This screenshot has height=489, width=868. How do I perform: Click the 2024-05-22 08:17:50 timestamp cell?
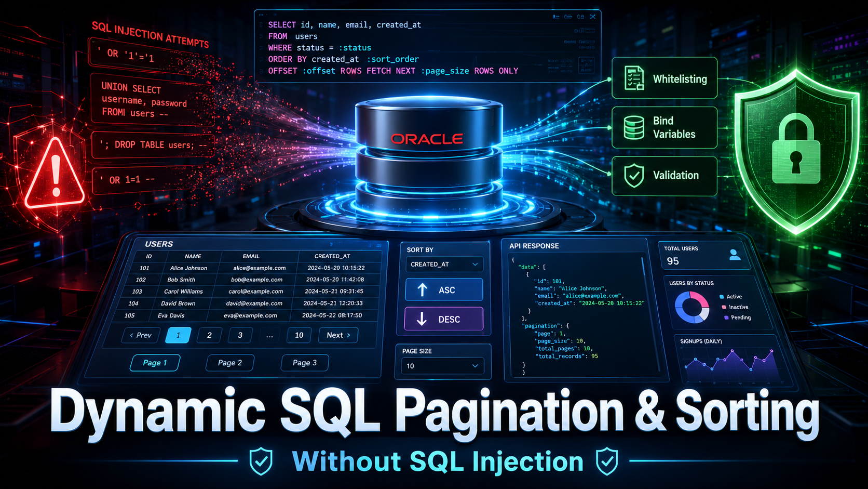pyautogui.click(x=332, y=315)
